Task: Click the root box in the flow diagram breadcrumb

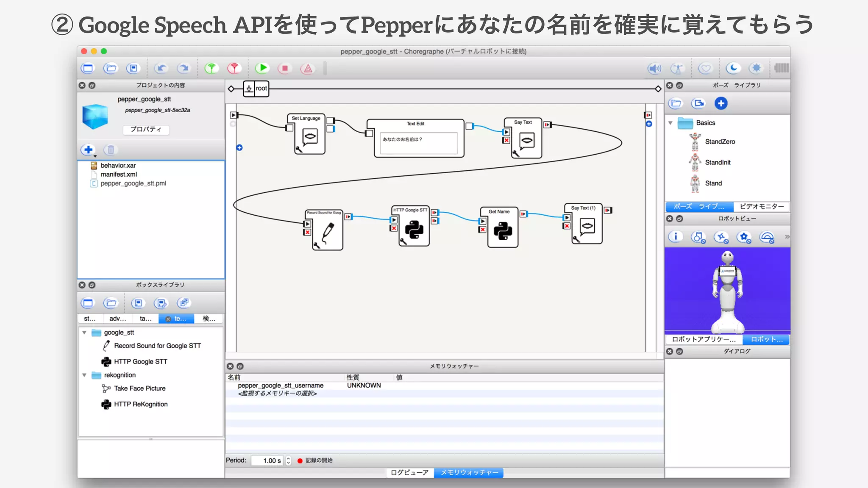Action: coord(256,89)
